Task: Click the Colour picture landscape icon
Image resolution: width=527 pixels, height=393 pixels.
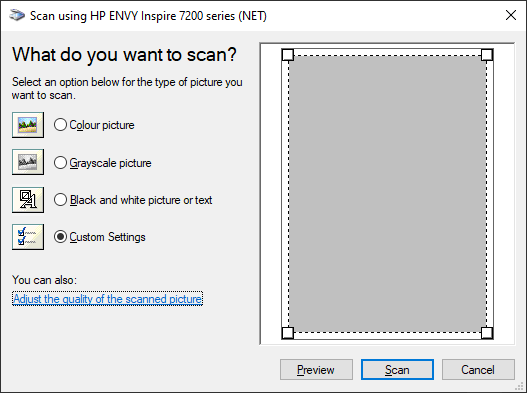Action: (28, 125)
